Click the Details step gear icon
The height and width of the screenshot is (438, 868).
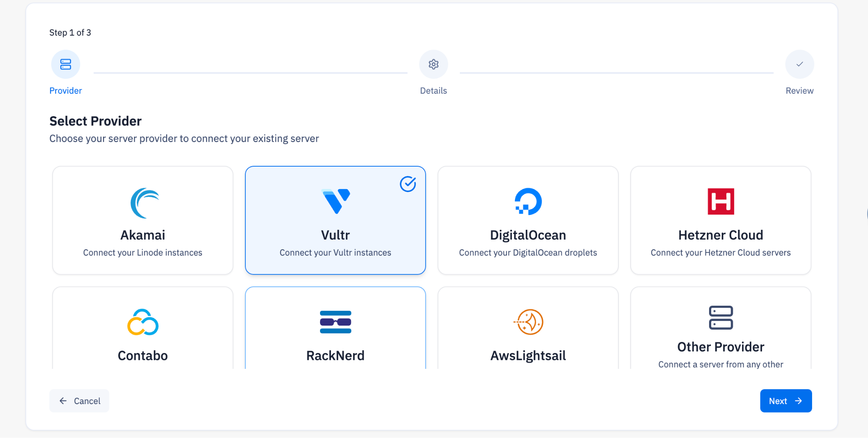pos(434,64)
